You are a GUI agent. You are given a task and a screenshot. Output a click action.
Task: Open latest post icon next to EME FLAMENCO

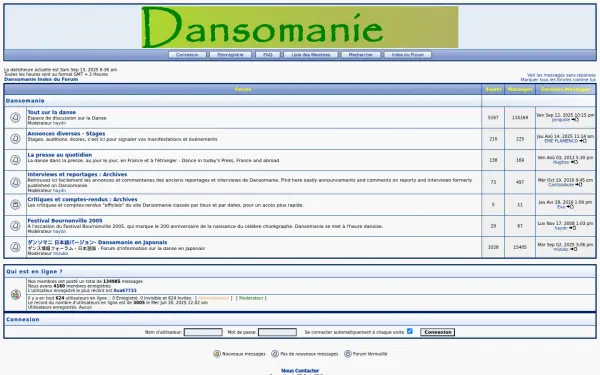click(582, 141)
